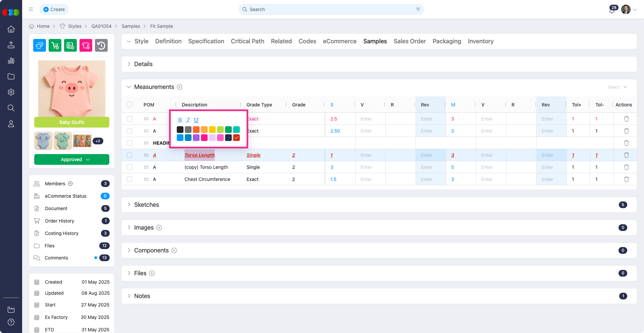
Task: Switch to the Specification tab
Action: point(206,41)
